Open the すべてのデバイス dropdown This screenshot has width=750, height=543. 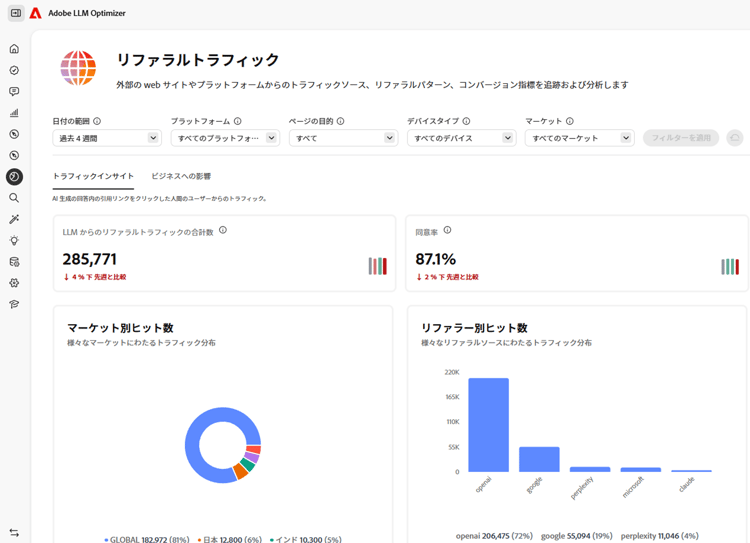pyautogui.click(x=462, y=138)
